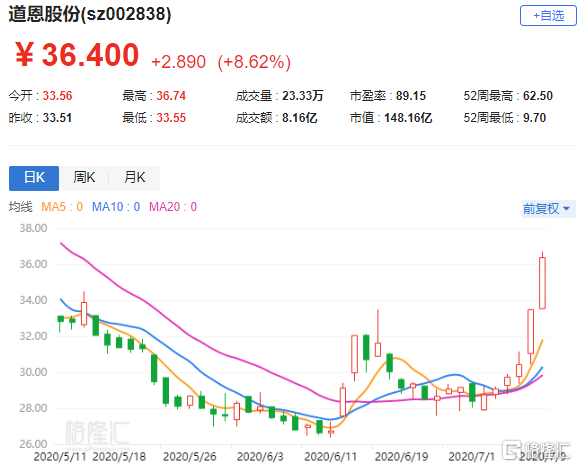This screenshot has height=467, width=577.
Task: Click the 28.00 price axis label
Action: click(x=33, y=408)
